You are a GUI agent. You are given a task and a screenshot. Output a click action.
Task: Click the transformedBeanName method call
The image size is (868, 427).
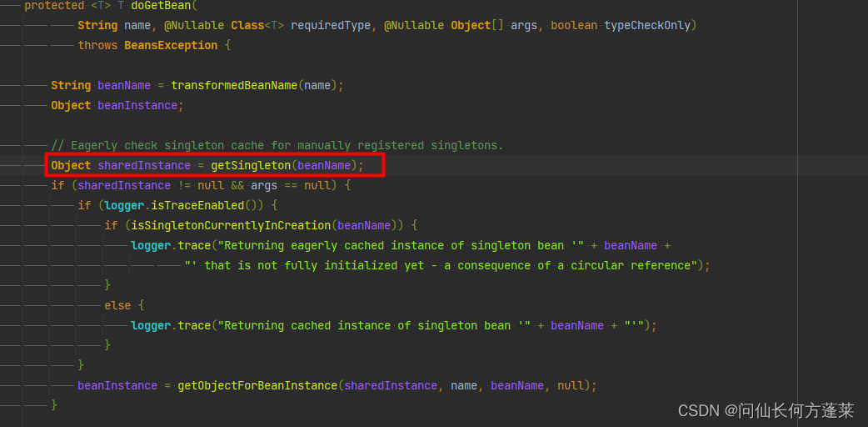(234, 85)
